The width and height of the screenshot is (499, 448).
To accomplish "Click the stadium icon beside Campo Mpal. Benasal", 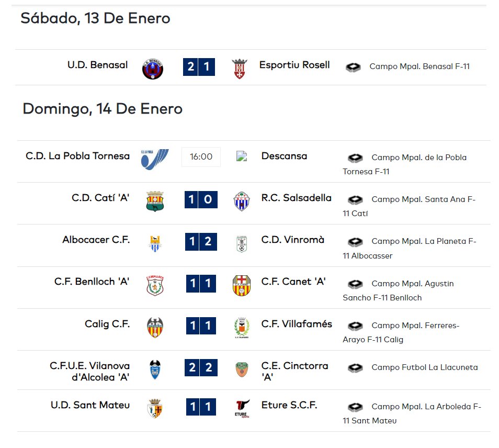I will [x=353, y=67].
